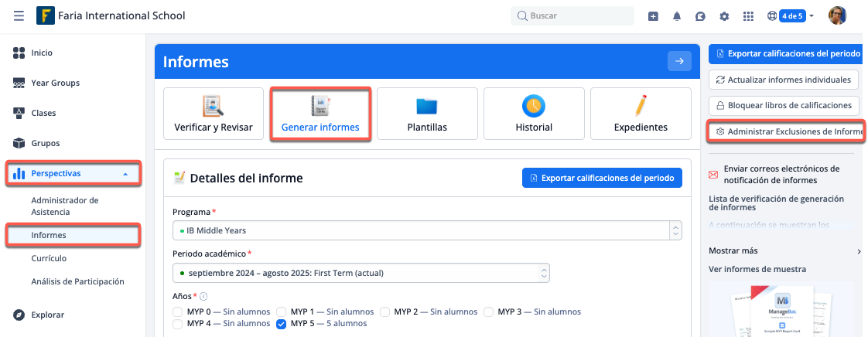Click Administrar Exclusiones de Informes button
The image size is (868, 337).
784,132
